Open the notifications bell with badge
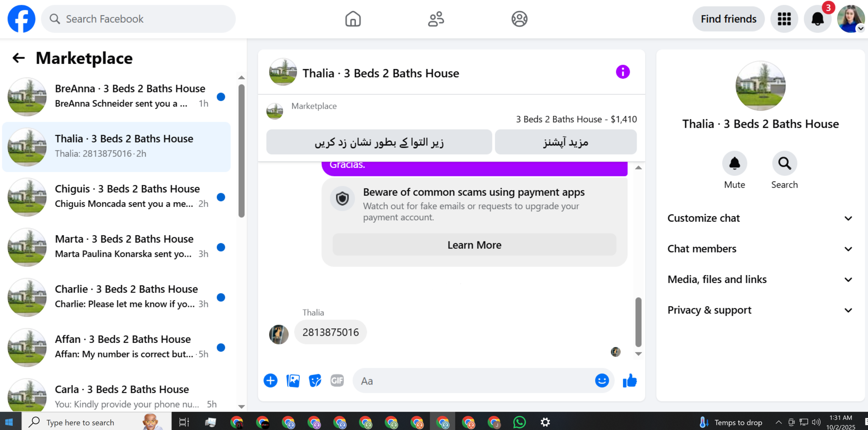 pyautogui.click(x=817, y=19)
